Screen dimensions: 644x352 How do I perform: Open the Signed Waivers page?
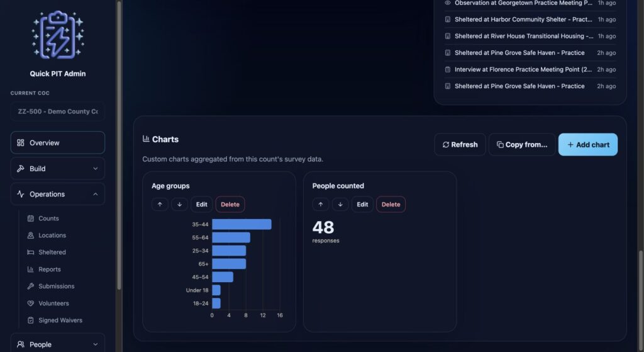[x=60, y=320]
